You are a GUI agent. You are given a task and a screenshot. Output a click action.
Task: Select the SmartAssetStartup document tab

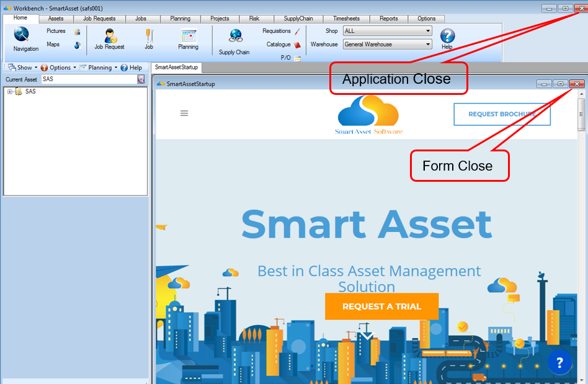(176, 67)
